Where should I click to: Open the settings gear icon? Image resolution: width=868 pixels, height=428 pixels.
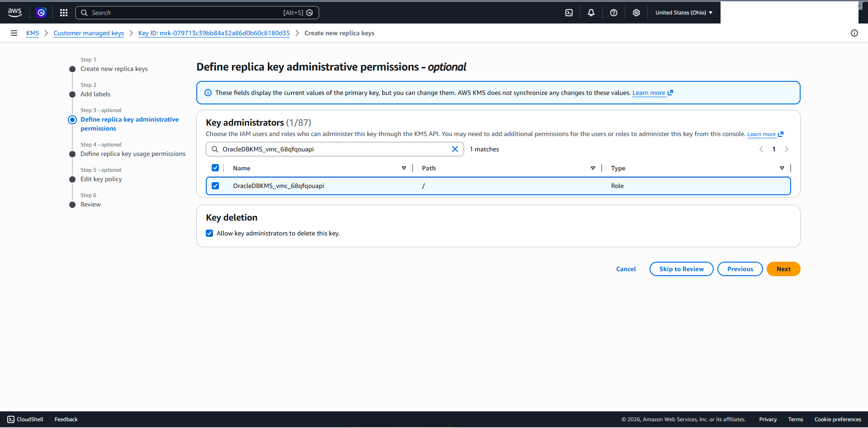click(636, 13)
